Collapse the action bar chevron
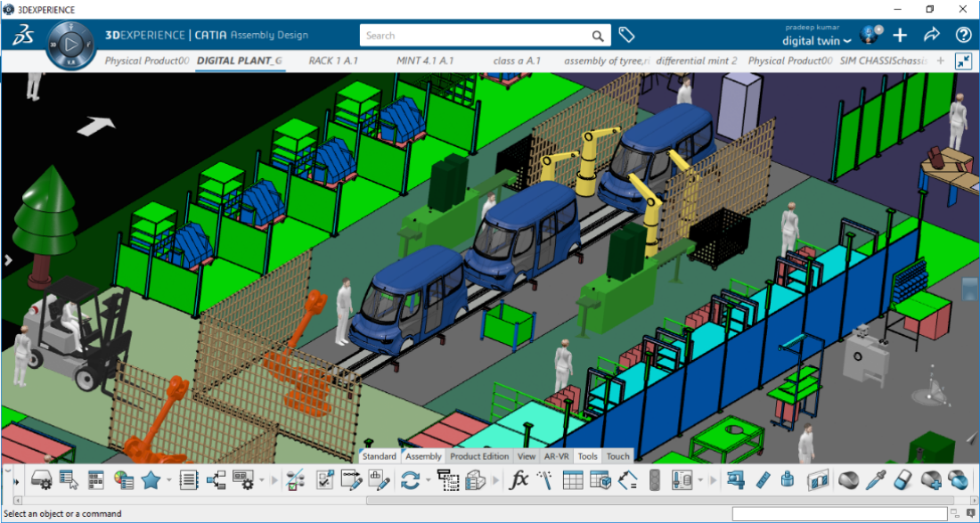 point(7,470)
